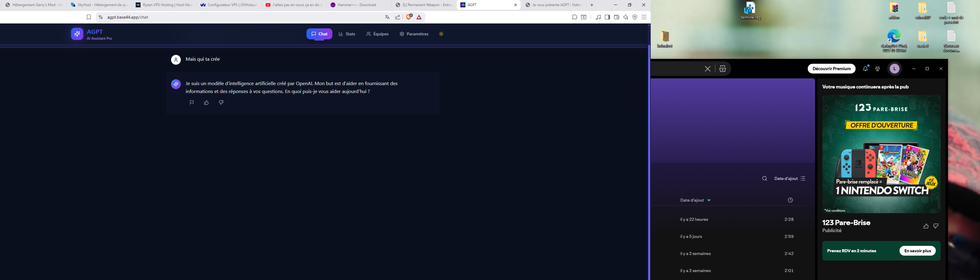
Task: Toggle the browser sidebar panel
Action: tap(607, 17)
